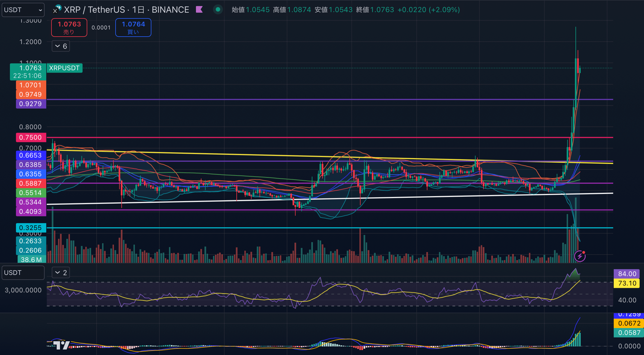
Task: Click the TradingView logo
Action: (x=61, y=345)
